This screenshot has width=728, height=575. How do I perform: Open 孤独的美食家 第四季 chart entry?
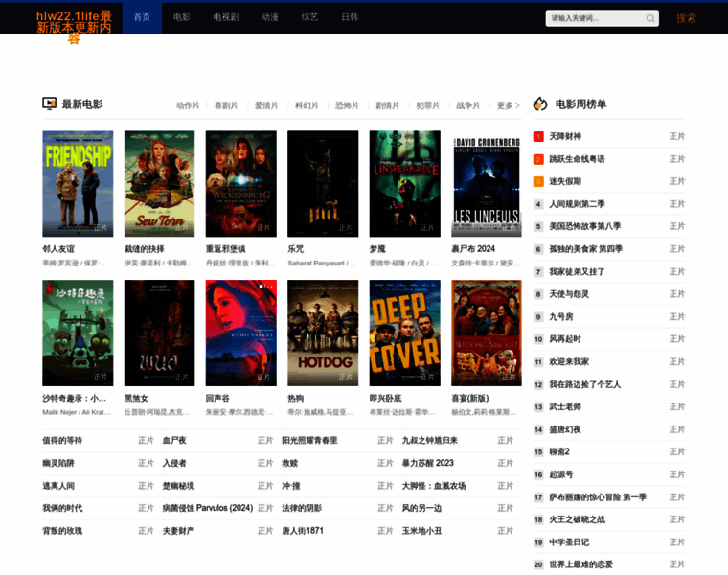[586, 249]
